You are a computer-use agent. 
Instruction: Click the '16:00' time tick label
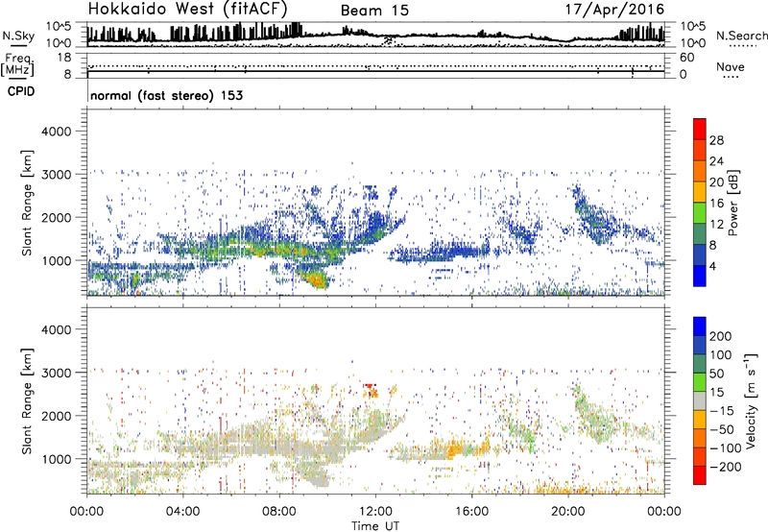[x=471, y=512]
